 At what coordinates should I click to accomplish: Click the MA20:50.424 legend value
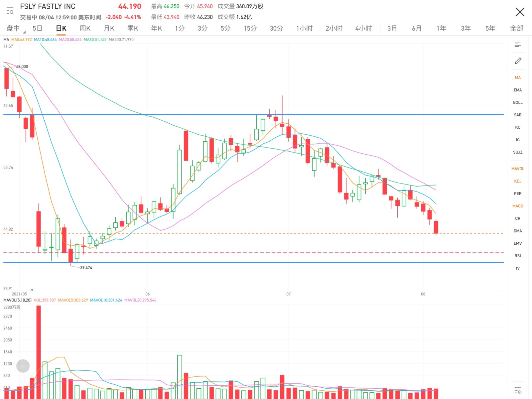tap(70, 40)
